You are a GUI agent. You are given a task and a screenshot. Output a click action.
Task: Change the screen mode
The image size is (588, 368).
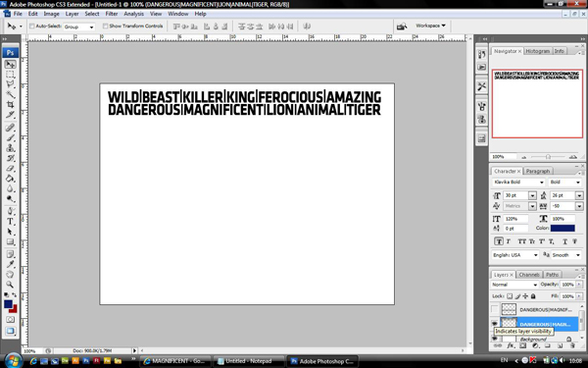(10, 331)
